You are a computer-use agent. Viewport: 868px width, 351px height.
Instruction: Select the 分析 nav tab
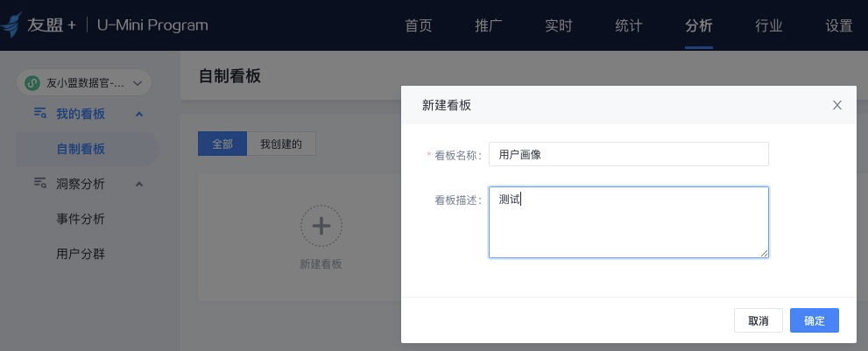[x=699, y=25]
